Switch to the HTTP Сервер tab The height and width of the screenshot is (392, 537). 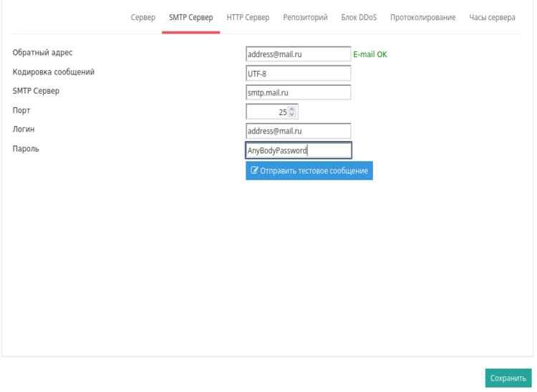point(248,17)
